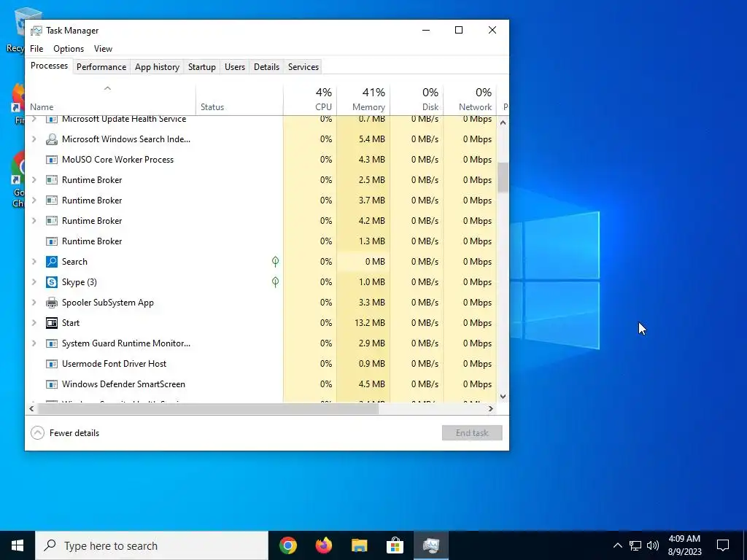Screen dimensions: 747x560
Task: Select the 13.2 MB memory cell for Start
Action: [363, 323]
